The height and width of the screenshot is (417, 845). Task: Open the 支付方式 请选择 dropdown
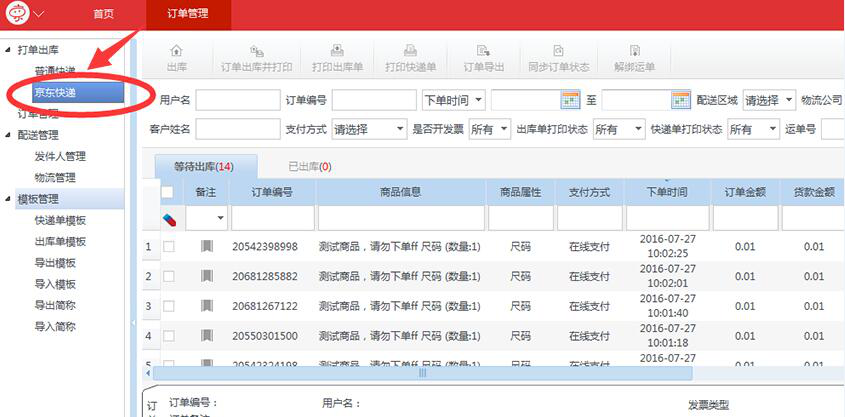(369, 129)
